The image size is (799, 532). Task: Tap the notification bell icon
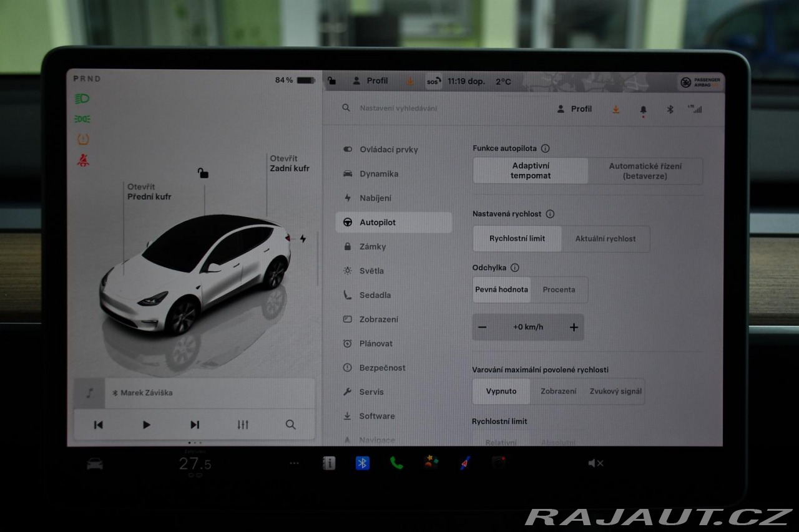pos(643,109)
